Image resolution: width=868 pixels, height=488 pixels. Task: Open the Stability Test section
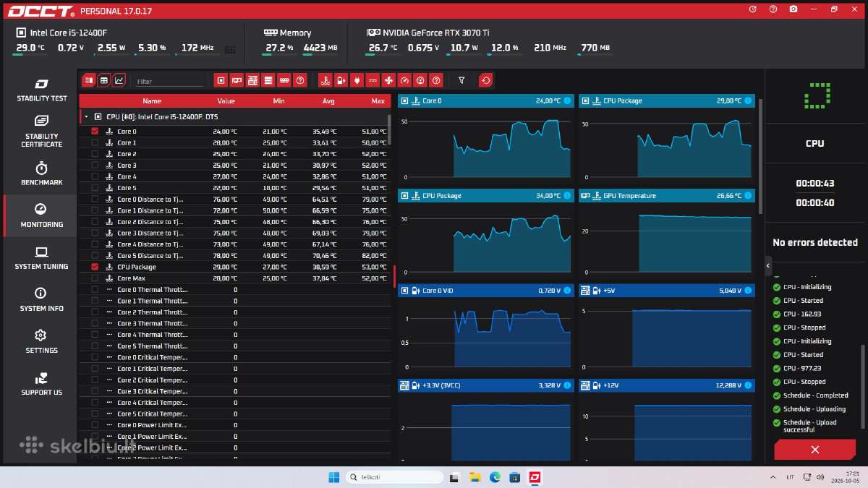pos(42,90)
